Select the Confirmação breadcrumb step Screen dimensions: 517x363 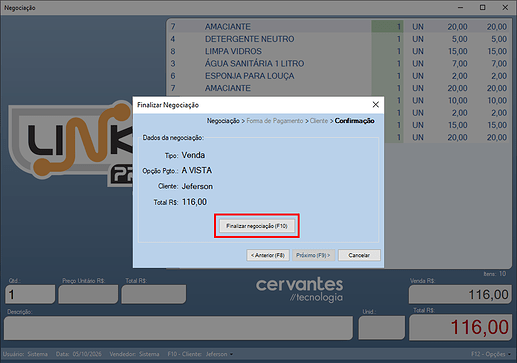click(354, 121)
